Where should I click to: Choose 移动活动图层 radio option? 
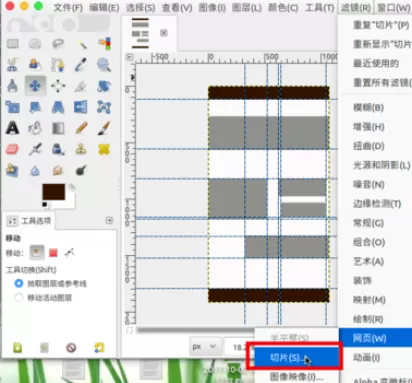(18, 297)
